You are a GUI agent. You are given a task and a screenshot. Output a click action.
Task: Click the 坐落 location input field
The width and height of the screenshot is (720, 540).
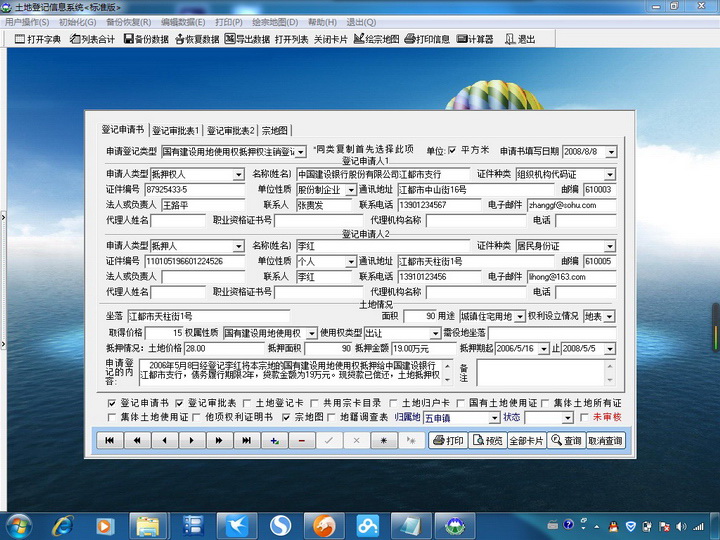pyautogui.click(x=208, y=316)
